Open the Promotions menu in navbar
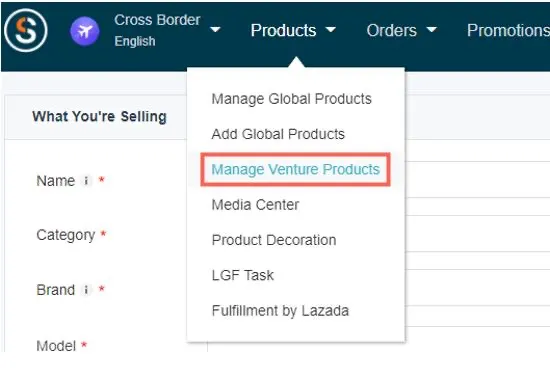This screenshot has height=380, width=550. click(x=508, y=31)
